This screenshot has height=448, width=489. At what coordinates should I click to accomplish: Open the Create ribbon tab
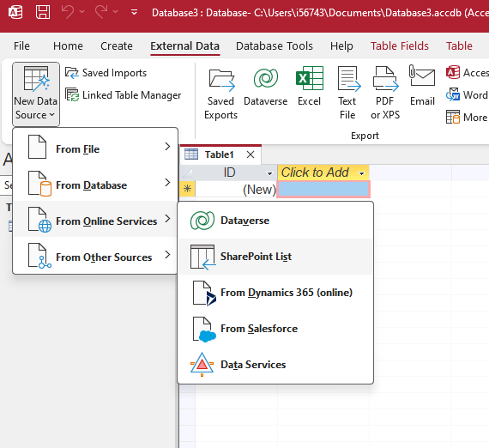[117, 45]
